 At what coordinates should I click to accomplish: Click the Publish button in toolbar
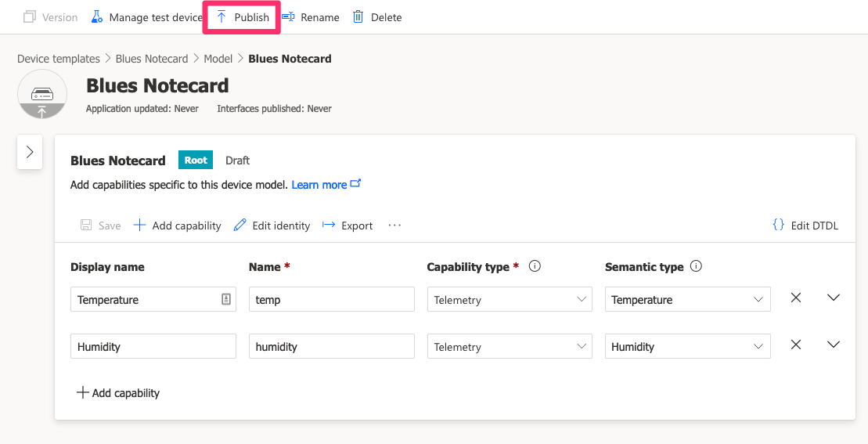242,17
